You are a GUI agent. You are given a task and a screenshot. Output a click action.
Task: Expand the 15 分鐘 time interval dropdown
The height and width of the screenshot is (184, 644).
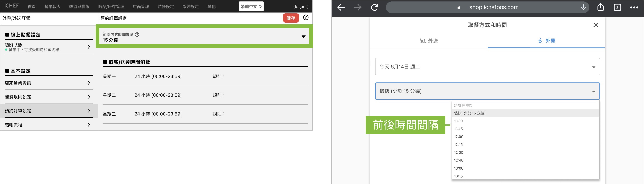click(303, 37)
